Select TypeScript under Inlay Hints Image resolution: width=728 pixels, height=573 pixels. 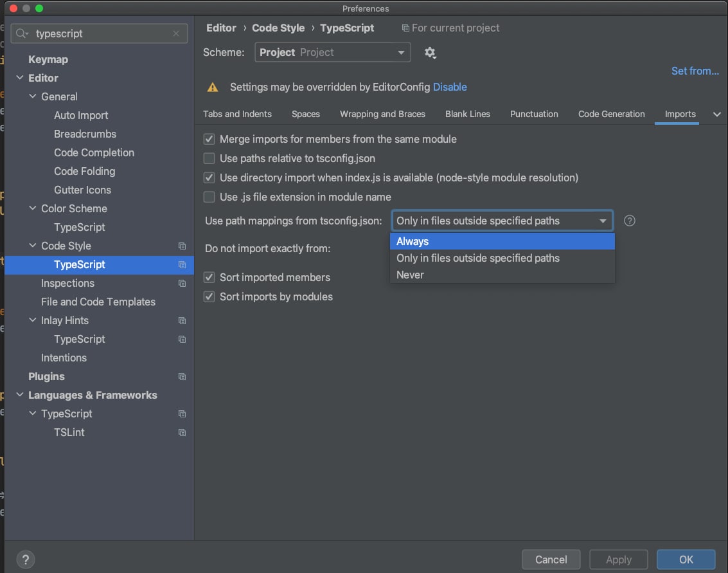pos(80,340)
